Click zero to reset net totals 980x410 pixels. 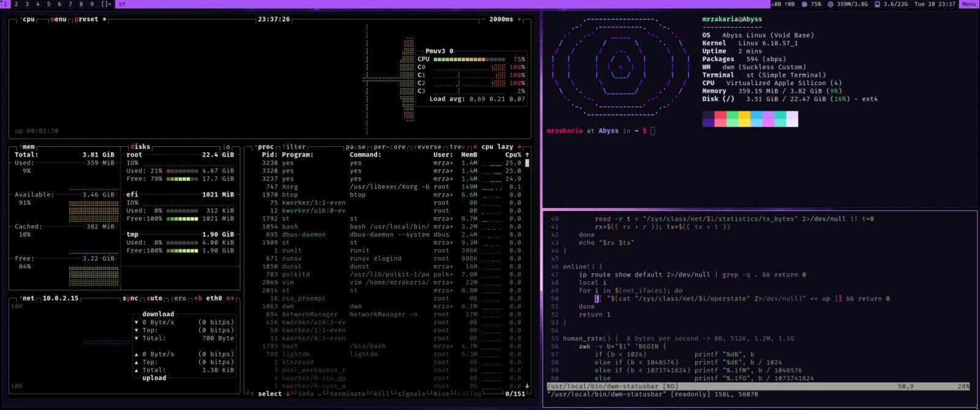tap(178, 298)
